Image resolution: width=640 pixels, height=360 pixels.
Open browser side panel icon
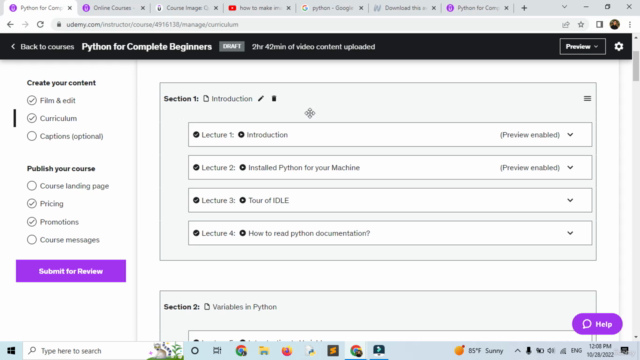[599, 24]
